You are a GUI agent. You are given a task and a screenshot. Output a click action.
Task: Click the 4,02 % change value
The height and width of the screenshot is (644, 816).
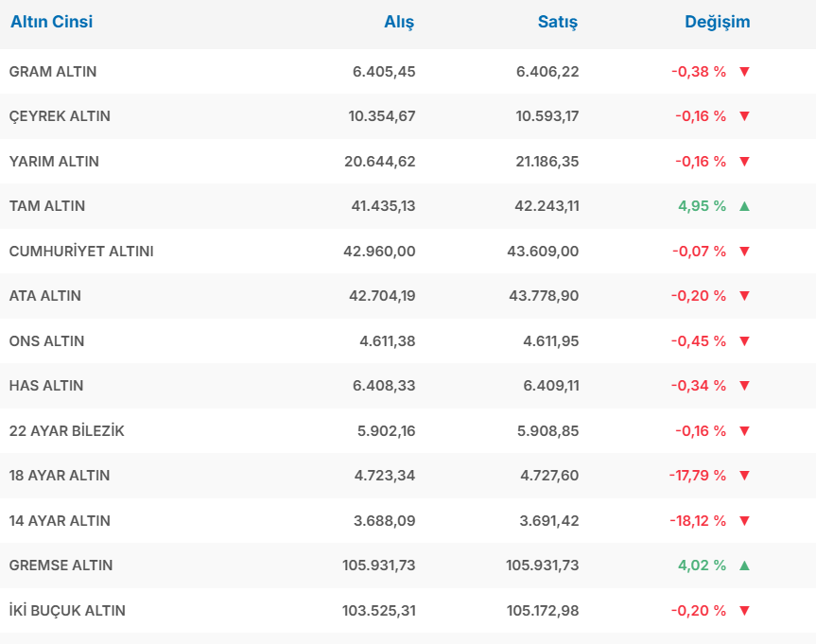[x=702, y=566]
